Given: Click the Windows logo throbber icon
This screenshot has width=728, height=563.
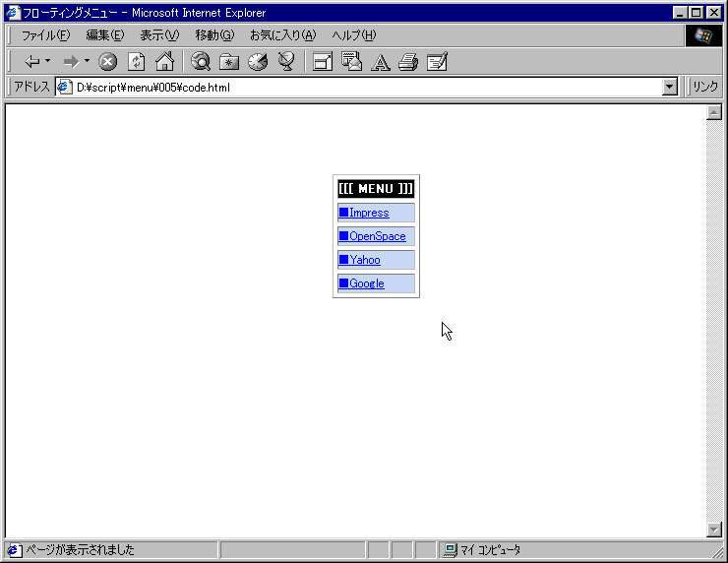Looking at the screenshot, I should pyautogui.click(x=703, y=35).
